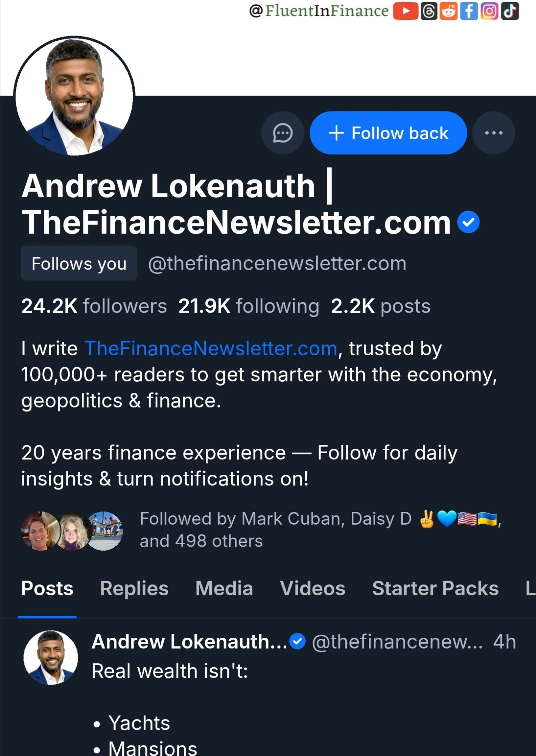Viewport: 536px width, 756px height.
Task: Switch to the Videos tab
Action: point(312,589)
